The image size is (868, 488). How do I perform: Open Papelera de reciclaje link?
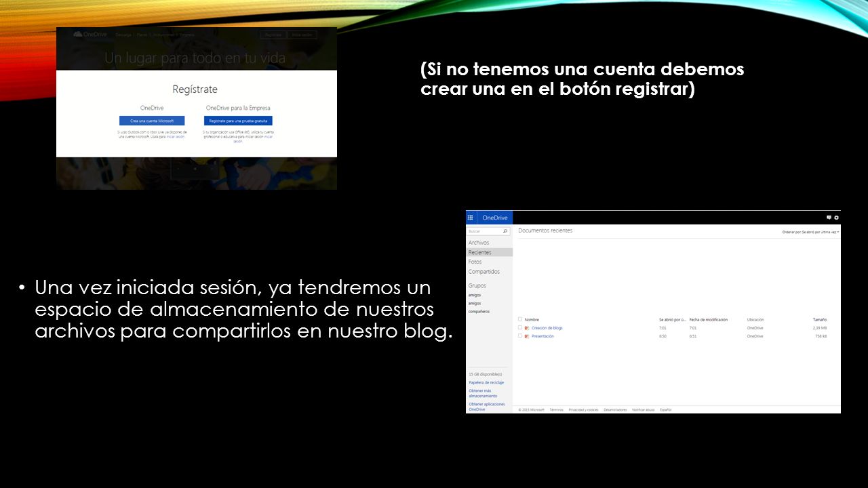click(x=486, y=382)
